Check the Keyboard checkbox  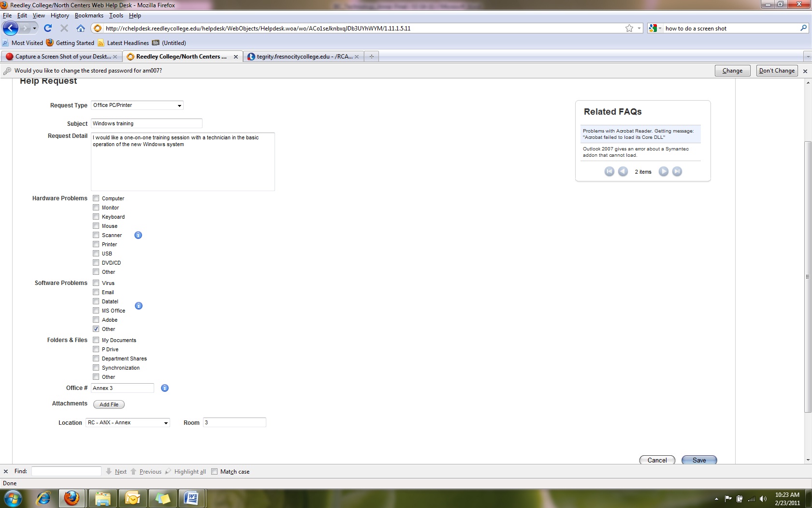[96, 217]
